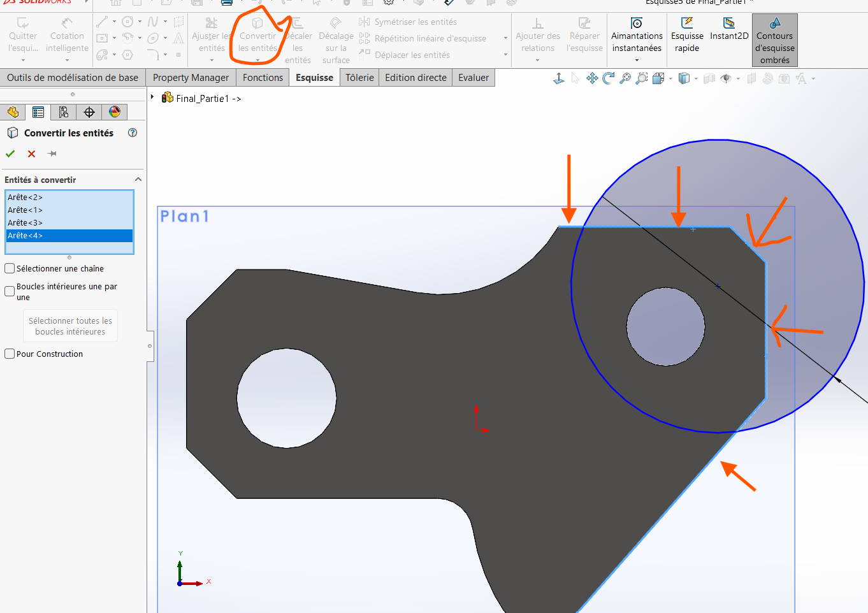Switch to Tôlerie tab

point(359,77)
